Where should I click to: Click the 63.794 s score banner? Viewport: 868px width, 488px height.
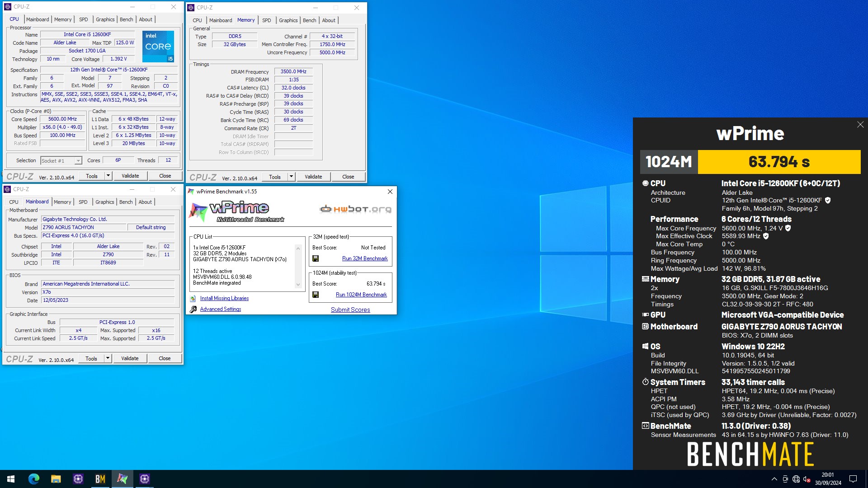(779, 162)
